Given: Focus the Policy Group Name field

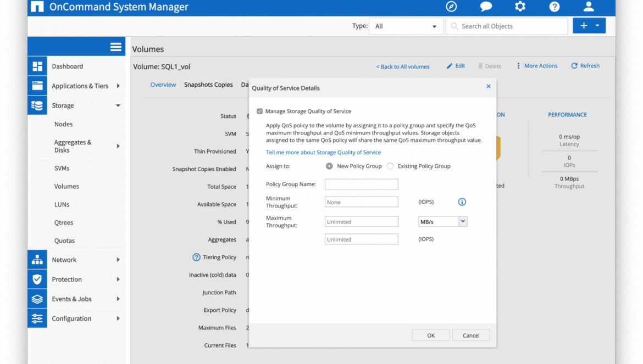Looking at the screenshot, I should [361, 184].
